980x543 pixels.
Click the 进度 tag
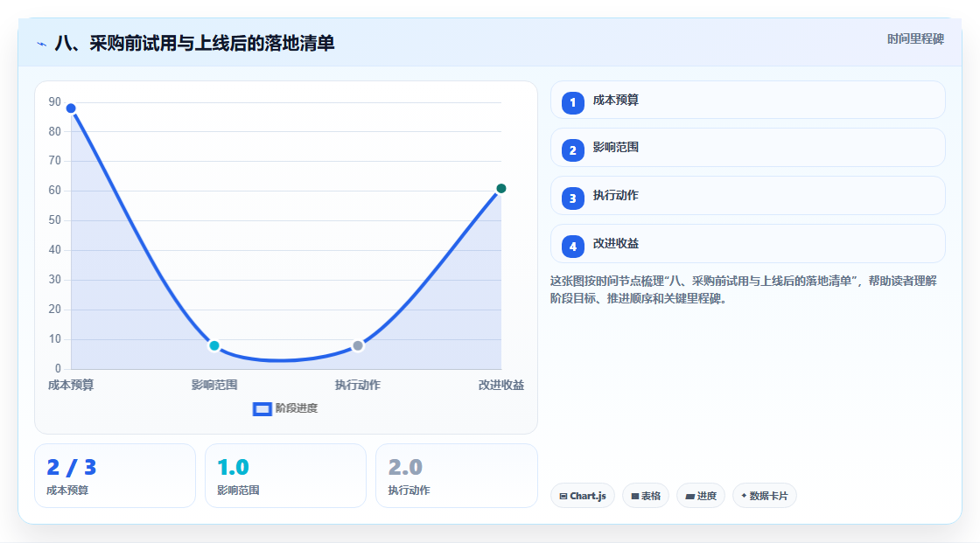click(701, 496)
